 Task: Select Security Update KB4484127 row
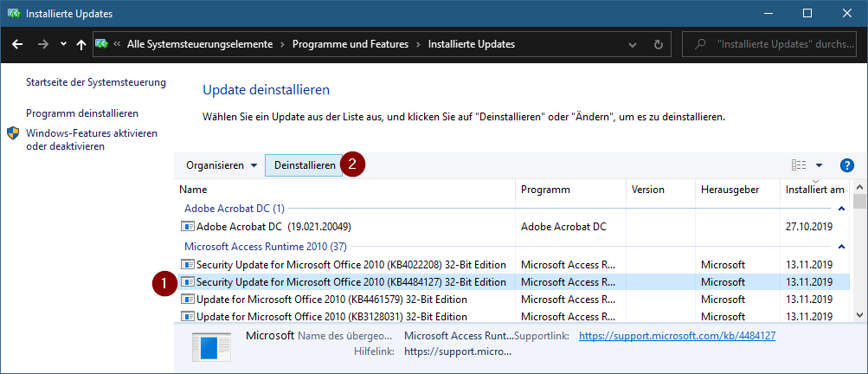tap(512, 282)
